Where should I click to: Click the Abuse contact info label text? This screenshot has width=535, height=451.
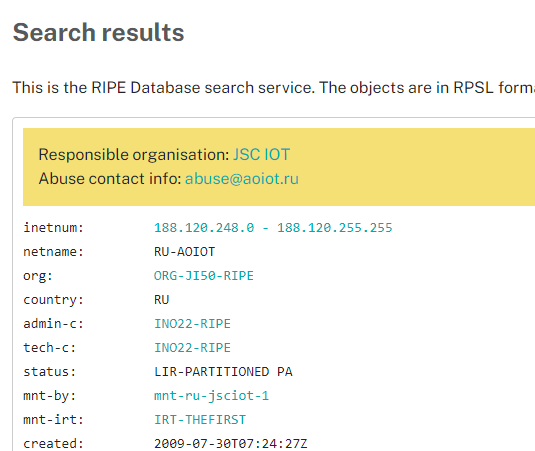coord(110,178)
